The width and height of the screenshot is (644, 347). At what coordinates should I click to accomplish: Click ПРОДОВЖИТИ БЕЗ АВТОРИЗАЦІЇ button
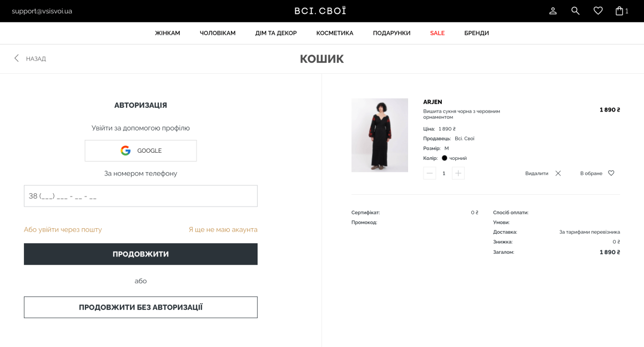[x=140, y=307]
